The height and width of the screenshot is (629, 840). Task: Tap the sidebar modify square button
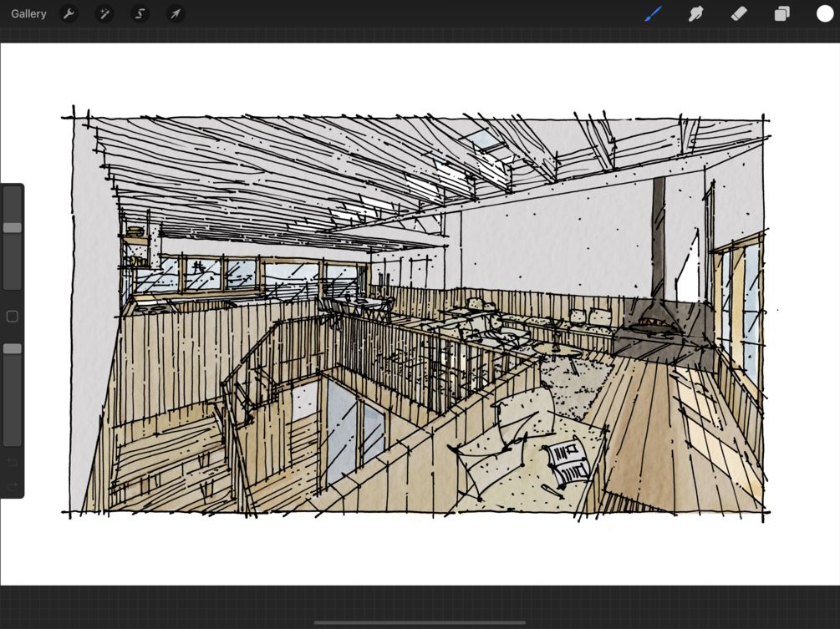(x=13, y=317)
